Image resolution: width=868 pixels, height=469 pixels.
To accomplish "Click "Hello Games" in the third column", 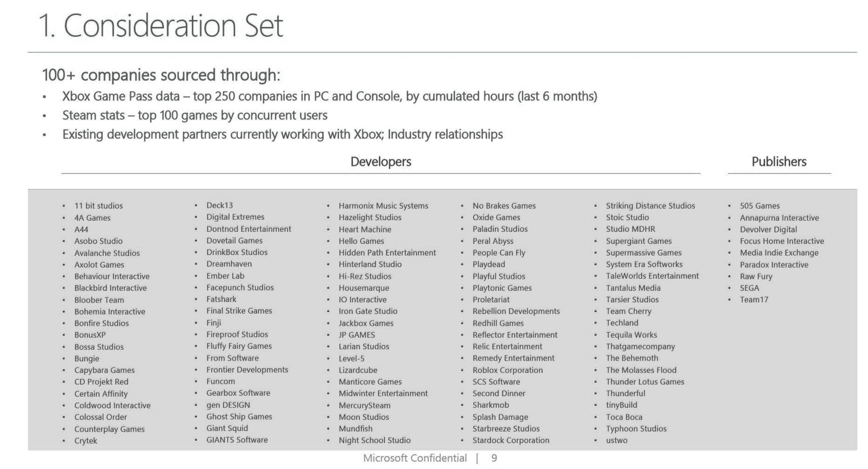I will click(x=361, y=241).
